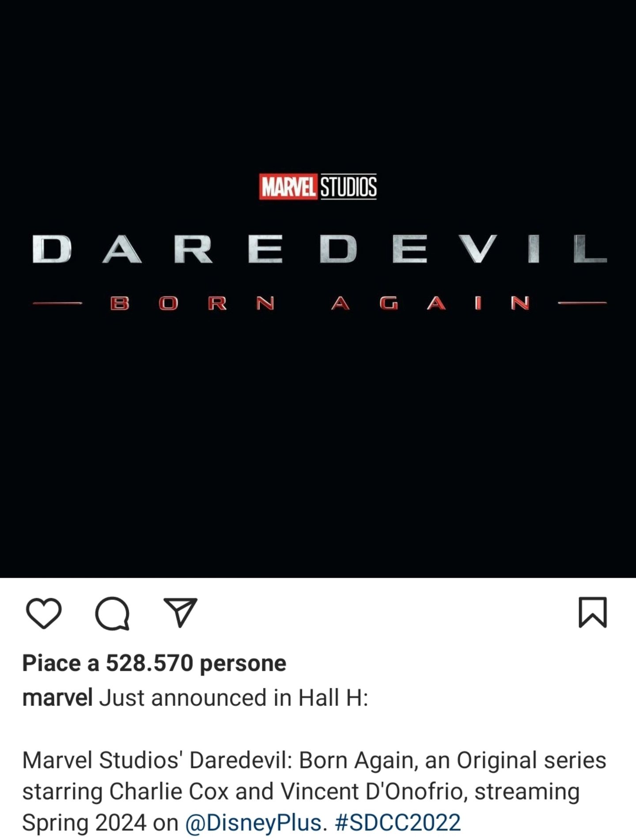Save the post with the bookmark icon
The height and width of the screenshot is (840, 636).
point(593,612)
